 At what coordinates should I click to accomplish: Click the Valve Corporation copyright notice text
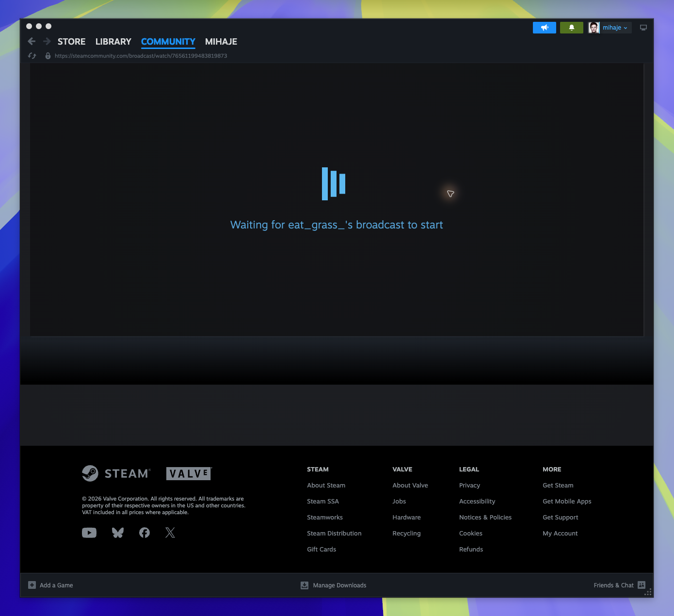coord(163,505)
